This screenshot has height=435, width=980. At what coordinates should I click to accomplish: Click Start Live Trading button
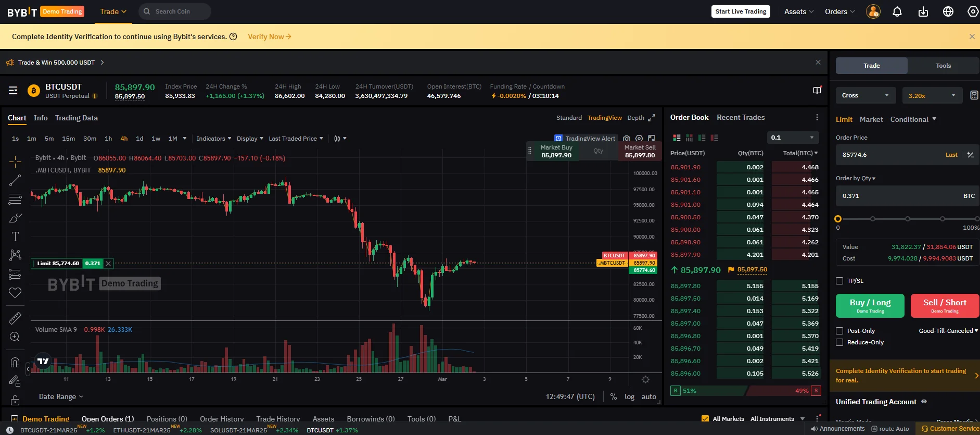pos(741,11)
